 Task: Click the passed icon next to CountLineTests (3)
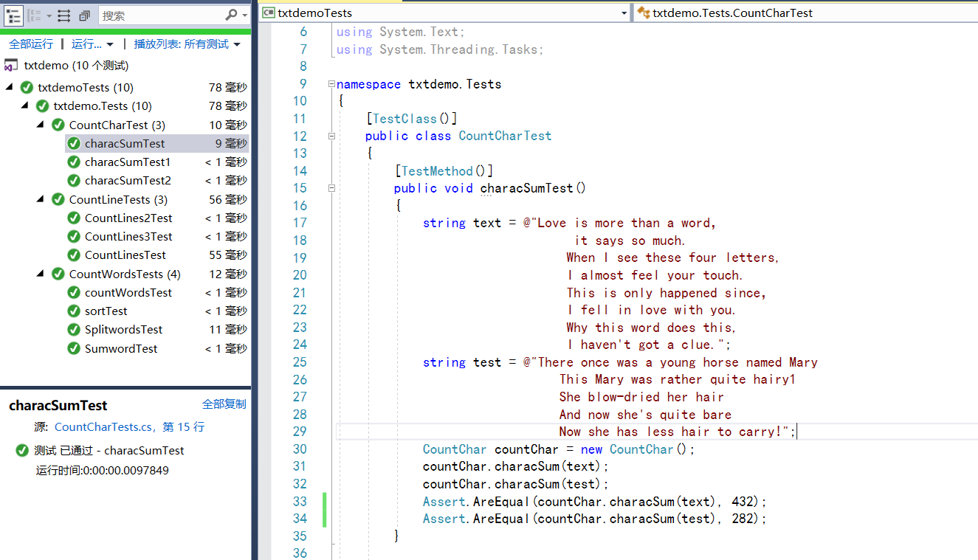58,200
